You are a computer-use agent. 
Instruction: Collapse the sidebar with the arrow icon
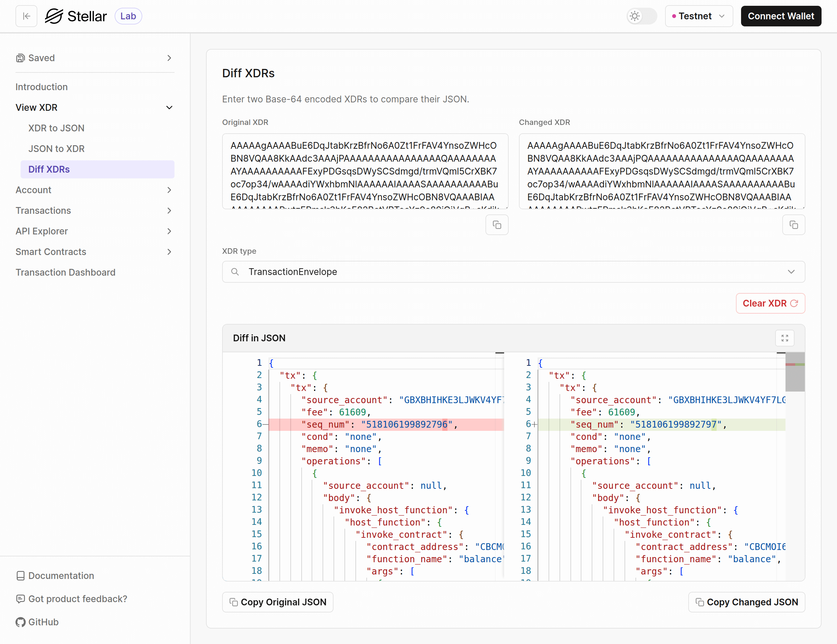click(x=26, y=16)
